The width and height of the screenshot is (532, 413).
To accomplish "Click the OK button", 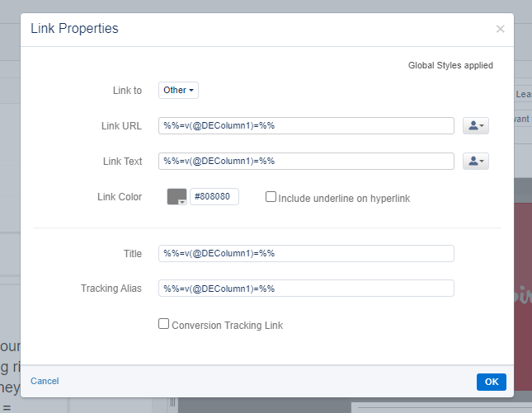I will tap(491, 382).
